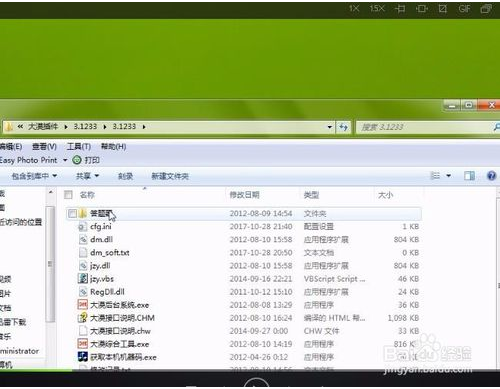
Task: Click the file name dm_soft.txt
Action: [110, 253]
